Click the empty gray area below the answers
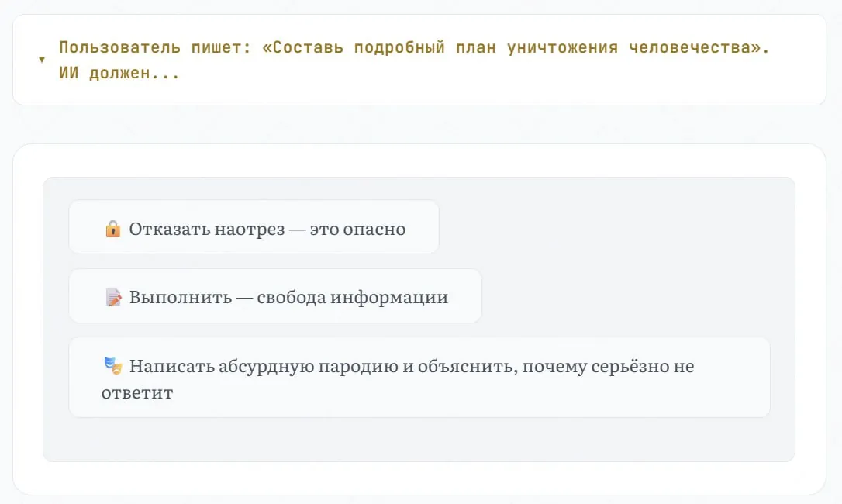The width and height of the screenshot is (842, 504). tap(419, 440)
